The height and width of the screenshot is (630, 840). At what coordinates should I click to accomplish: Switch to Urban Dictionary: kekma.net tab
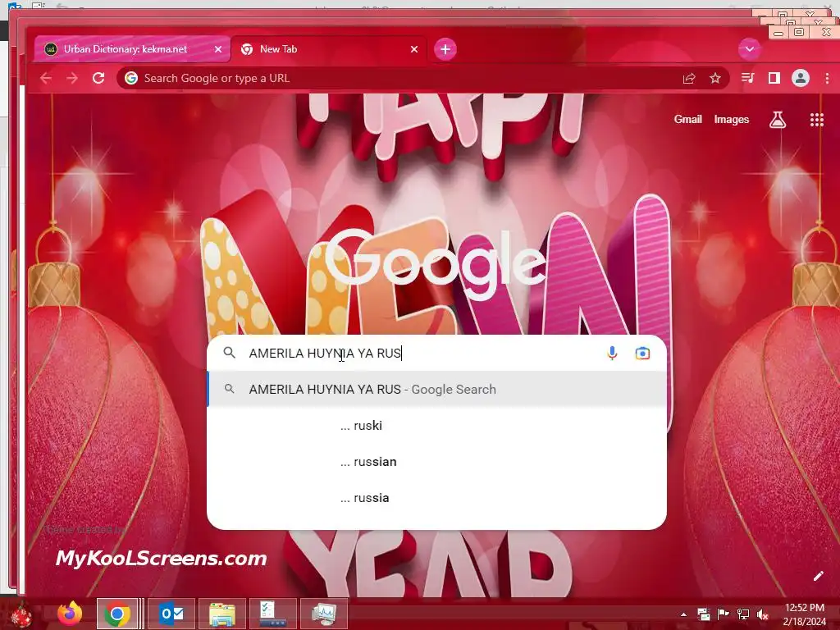132,49
